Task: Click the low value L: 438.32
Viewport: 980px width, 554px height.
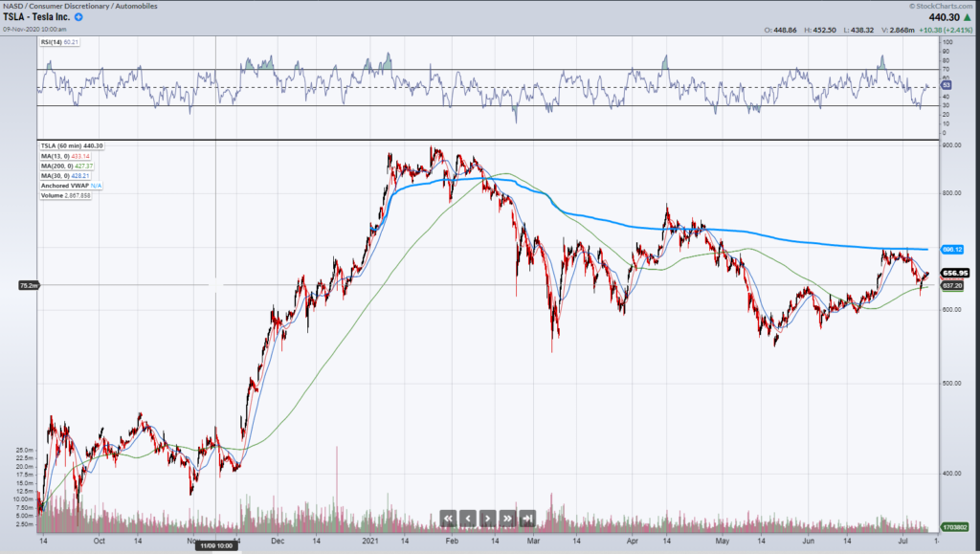Action: click(x=858, y=30)
